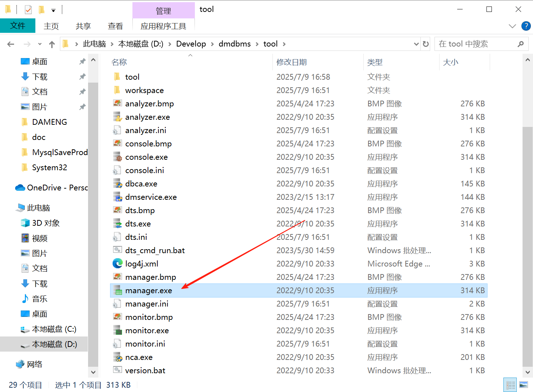Viewport: 533px width, 392px height.
Task: Select 本地磁盘 (C:) in navigation pane
Action: tap(54, 329)
